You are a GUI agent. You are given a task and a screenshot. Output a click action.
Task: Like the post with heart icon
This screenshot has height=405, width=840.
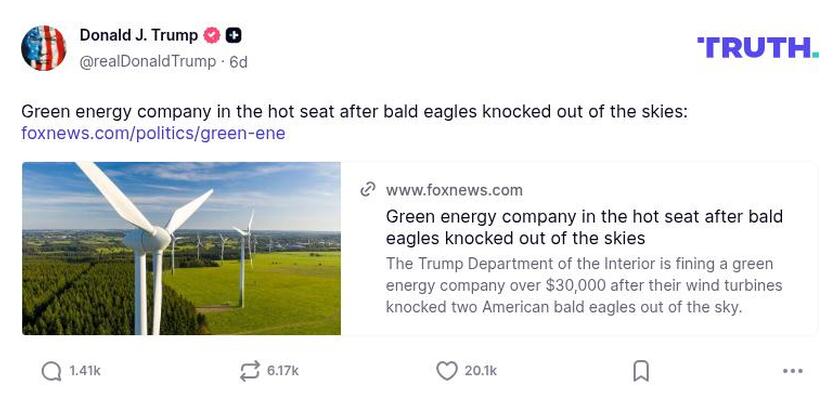(447, 371)
